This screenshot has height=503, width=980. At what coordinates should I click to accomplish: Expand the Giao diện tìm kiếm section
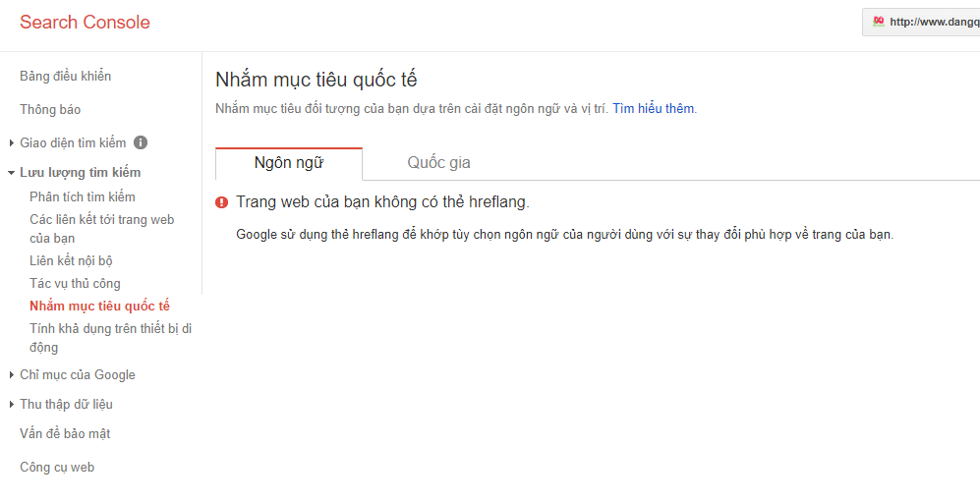coord(11,143)
